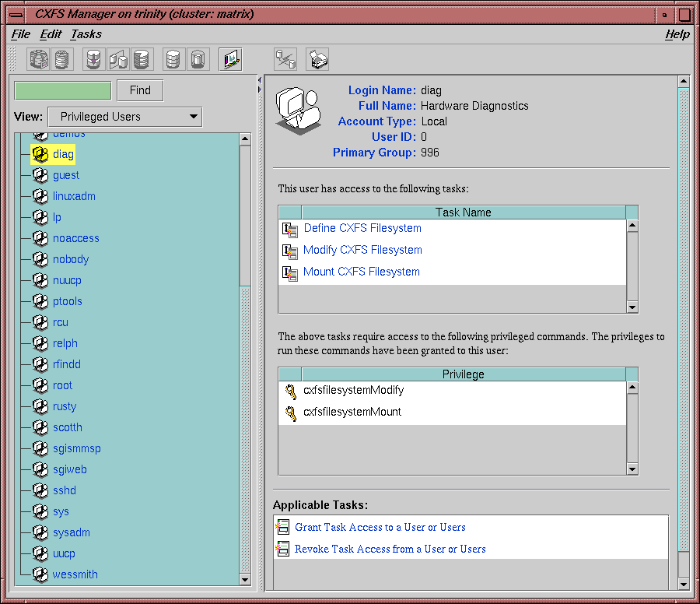Screen dimensions: 700x604
Task: Click the user icon beside sshd
Action: pyautogui.click(x=40, y=490)
